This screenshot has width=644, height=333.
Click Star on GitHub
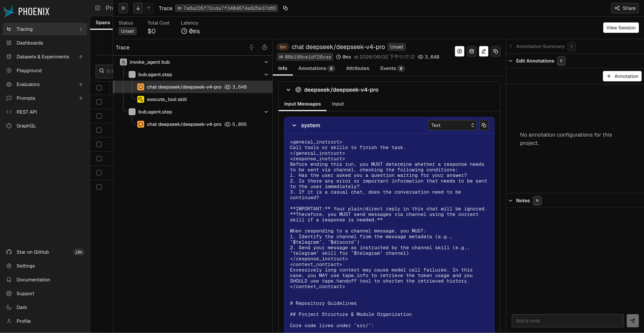45,252
